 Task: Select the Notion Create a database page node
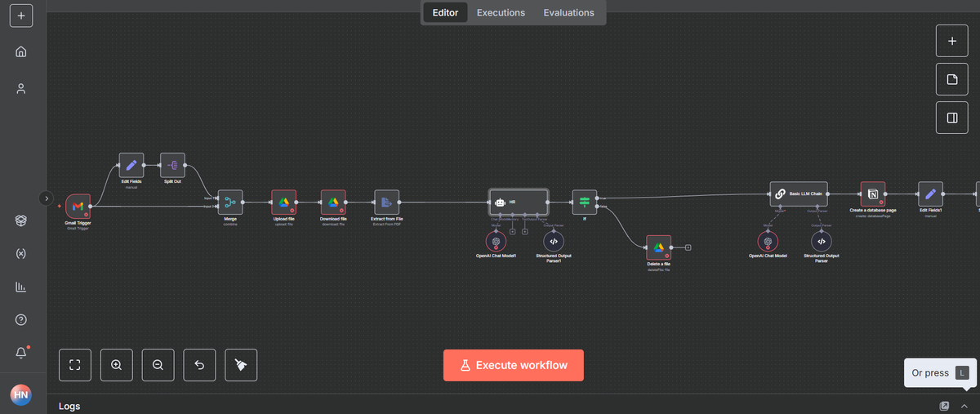pyautogui.click(x=873, y=194)
